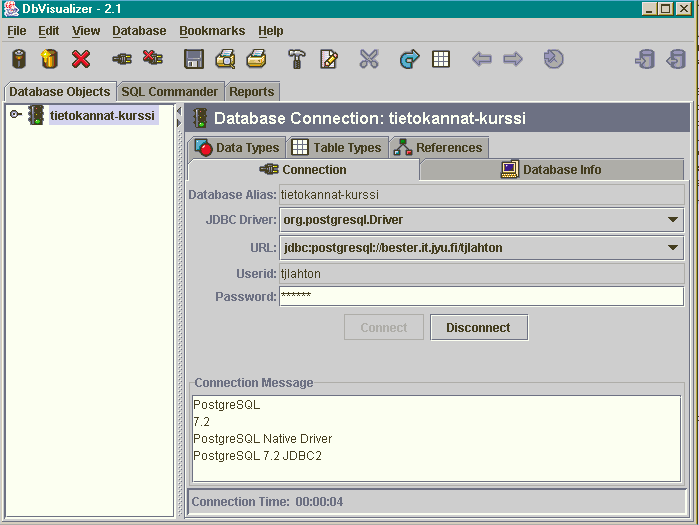699x525 pixels.
Task: Click the new database connection icon
Action: pyautogui.click(x=49, y=59)
